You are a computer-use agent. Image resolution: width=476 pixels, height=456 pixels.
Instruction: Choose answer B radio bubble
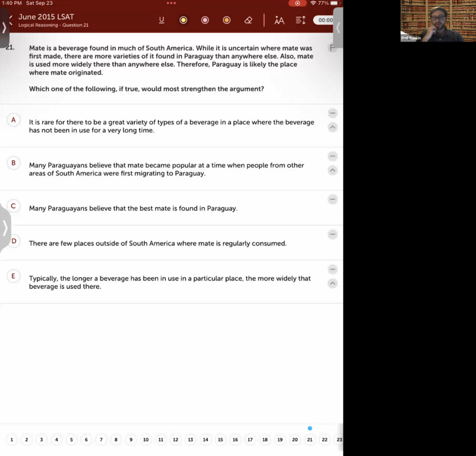click(x=13, y=163)
